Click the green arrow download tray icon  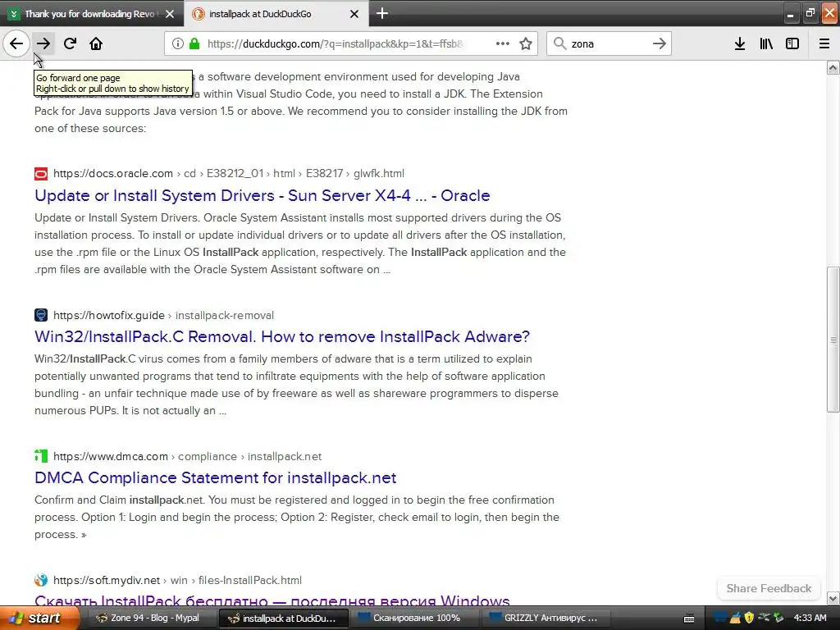coord(778,618)
